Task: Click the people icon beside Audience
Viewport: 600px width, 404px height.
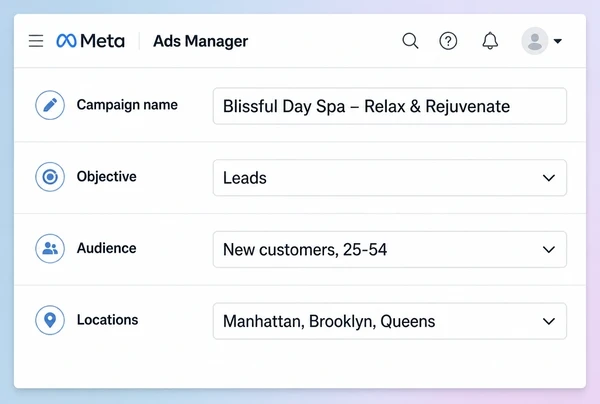Action: pos(50,248)
